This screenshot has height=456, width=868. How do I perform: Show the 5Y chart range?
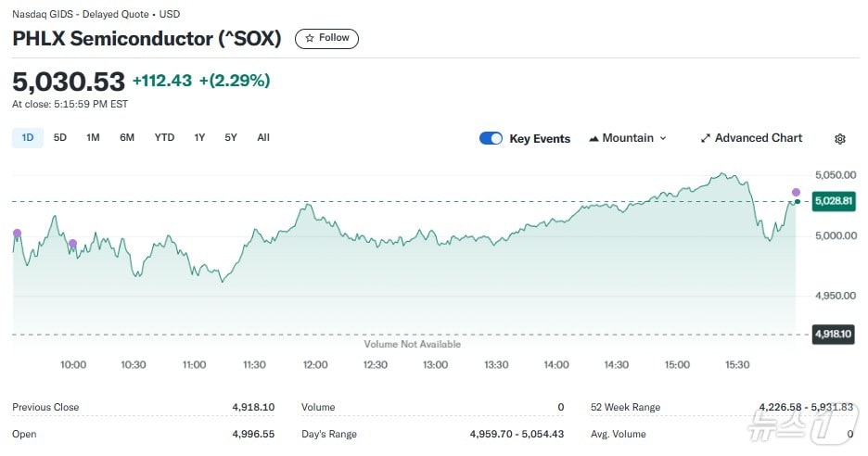coord(231,137)
